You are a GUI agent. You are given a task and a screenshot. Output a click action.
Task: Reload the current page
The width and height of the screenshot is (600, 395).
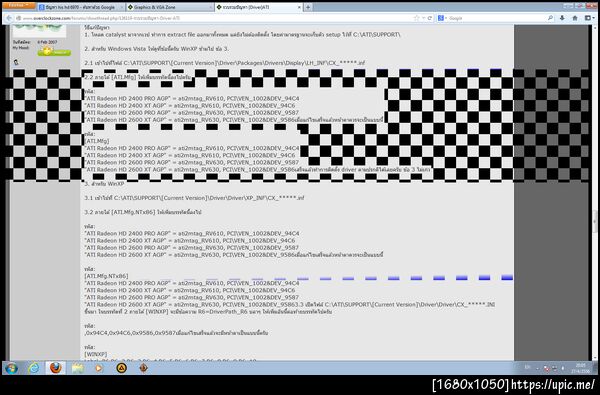(x=429, y=18)
